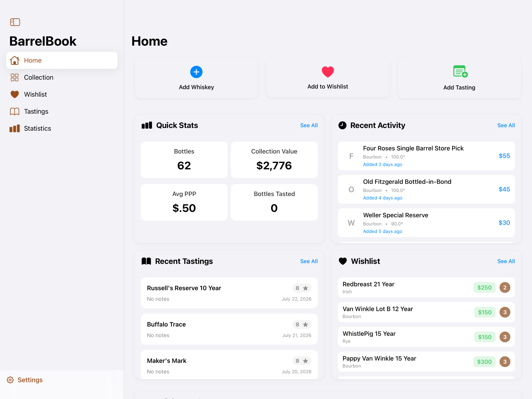532x399 pixels.
Task: Click the Add to Wishlist button label
Action: coord(328,87)
